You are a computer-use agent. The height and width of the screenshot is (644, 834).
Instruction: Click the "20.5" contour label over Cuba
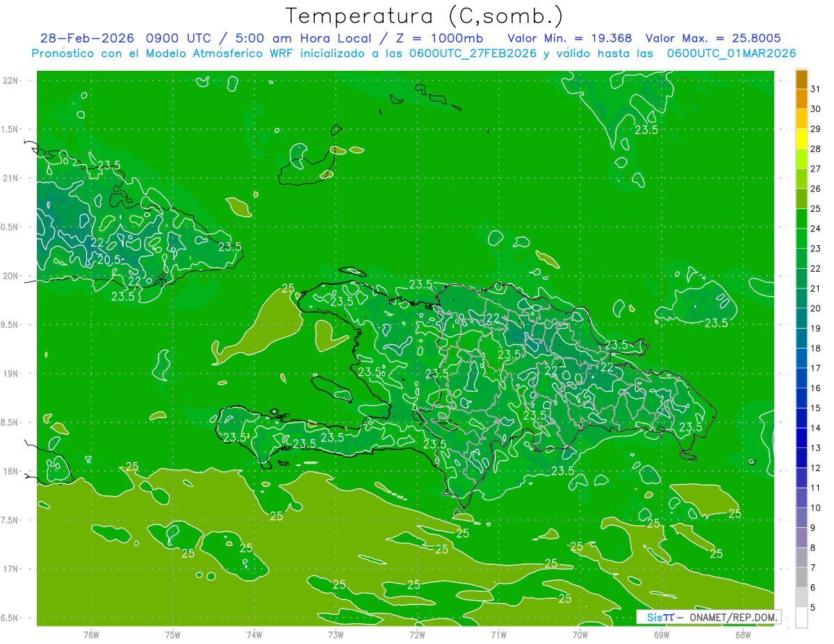(x=108, y=259)
